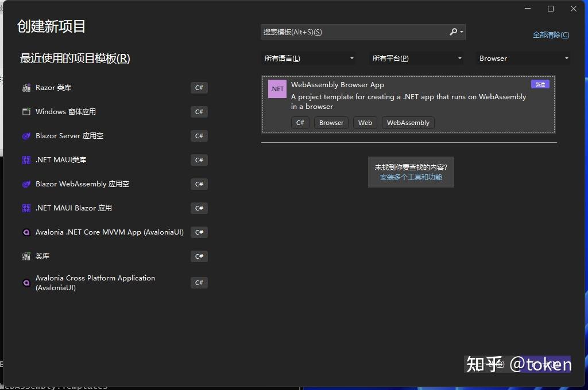Select the WebAssembly Browser App template title
Screen dimensions: 588x390
coord(338,85)
